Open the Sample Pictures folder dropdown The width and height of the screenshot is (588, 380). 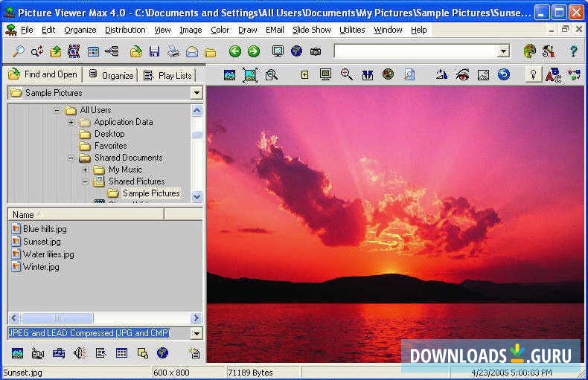point(196,93)
